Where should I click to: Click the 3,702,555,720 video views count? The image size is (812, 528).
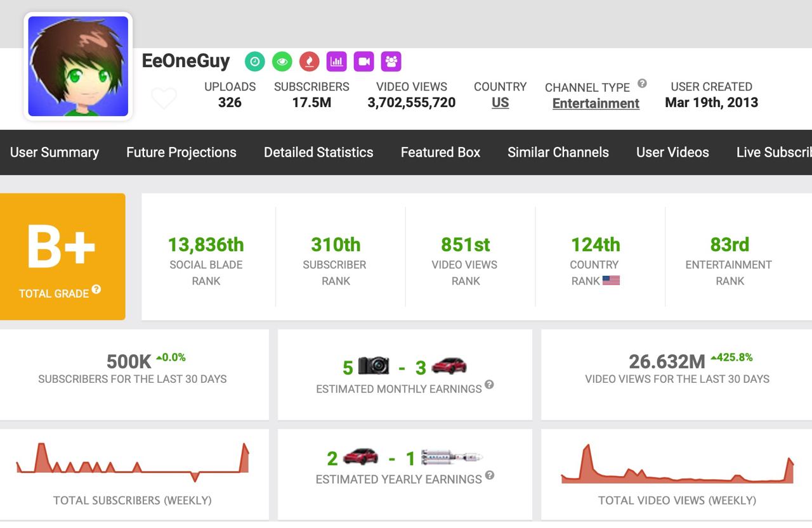coord(412,103)
